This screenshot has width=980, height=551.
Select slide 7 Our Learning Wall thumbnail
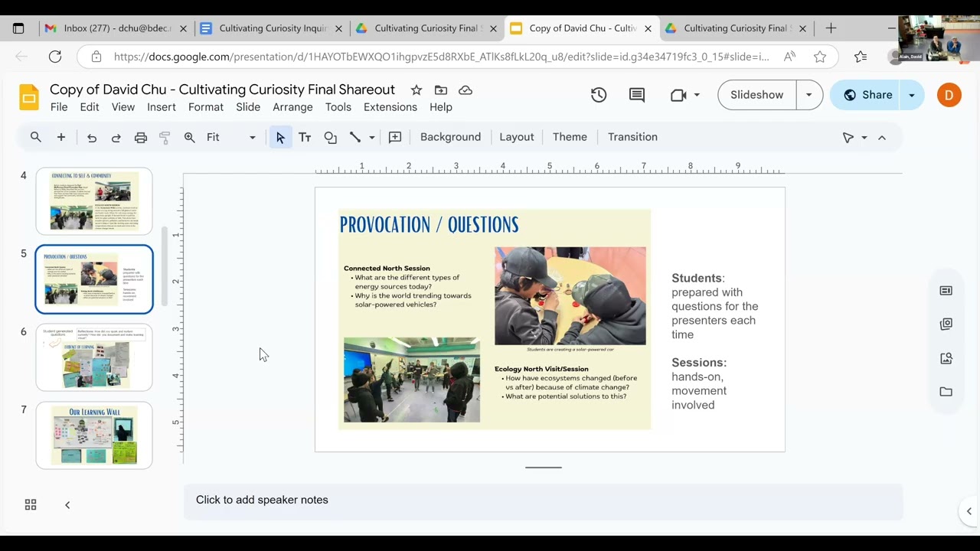pyautogui.click(x=94, y=435)
